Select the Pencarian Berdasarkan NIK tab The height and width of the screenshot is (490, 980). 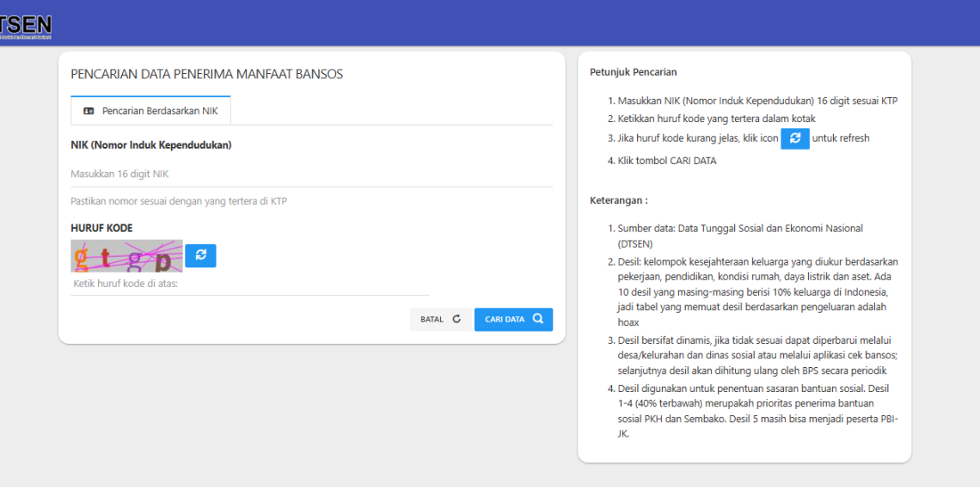coord(150,111)
